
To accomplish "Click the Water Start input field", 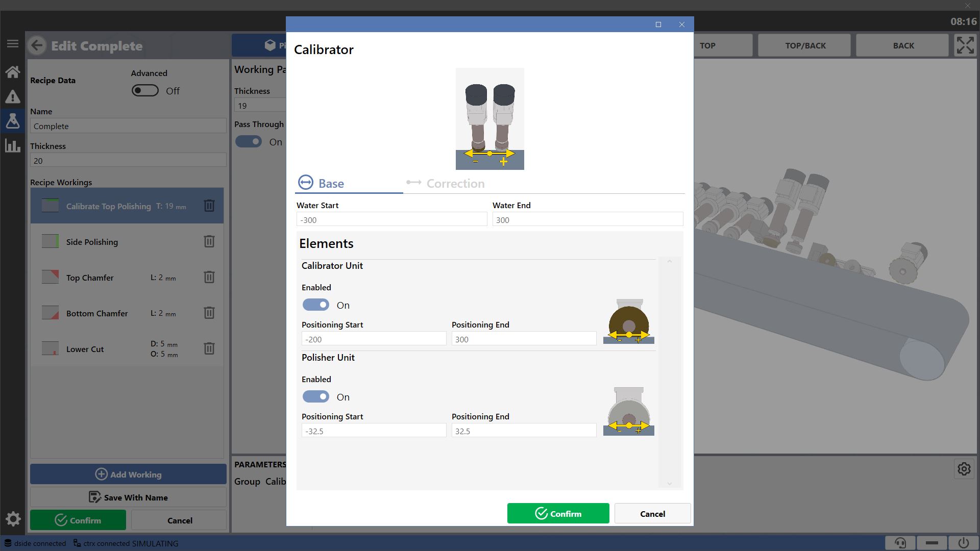I will 391,219.
